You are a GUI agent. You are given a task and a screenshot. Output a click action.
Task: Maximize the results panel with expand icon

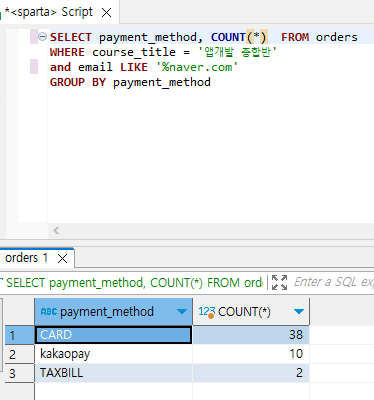(279, 283)
